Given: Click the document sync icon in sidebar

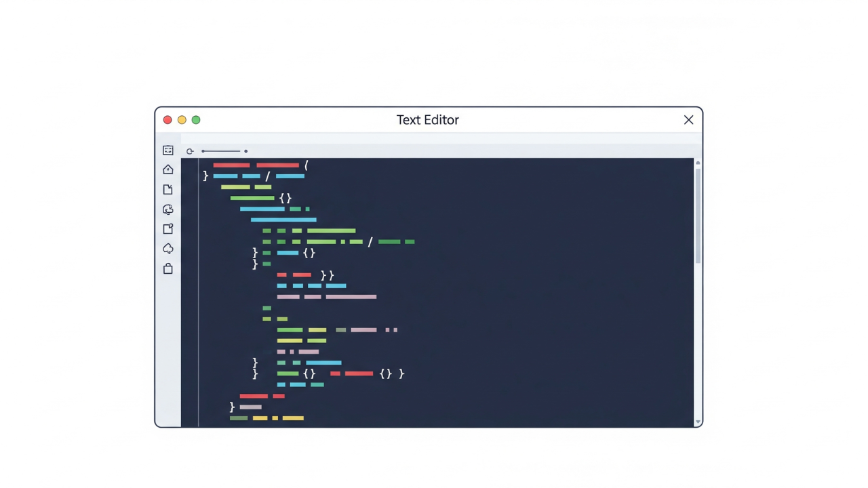Looking at the screenshot, I should point(167,209).
